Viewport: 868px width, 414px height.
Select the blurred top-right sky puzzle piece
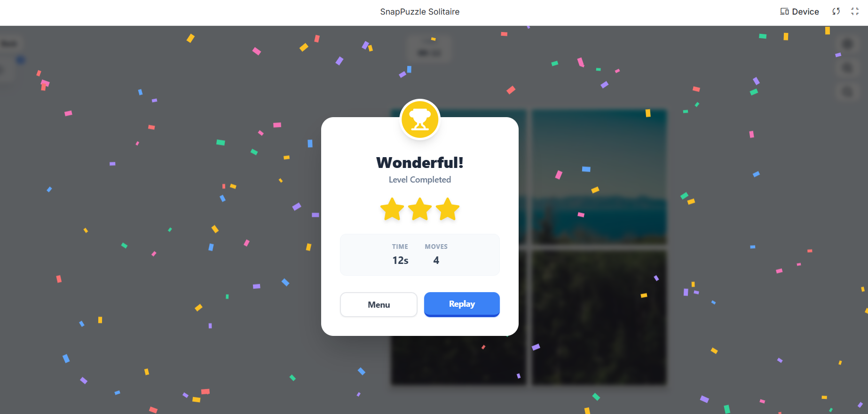tap(599, 177)
